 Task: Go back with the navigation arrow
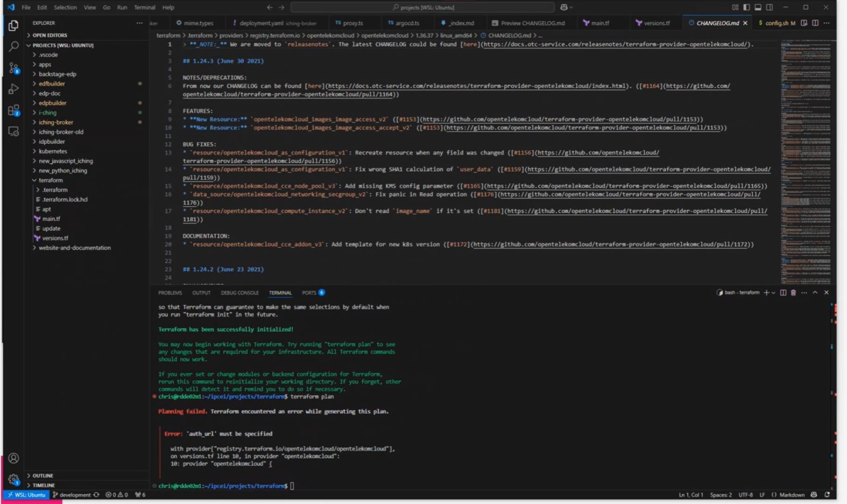[x=269, y=7]
